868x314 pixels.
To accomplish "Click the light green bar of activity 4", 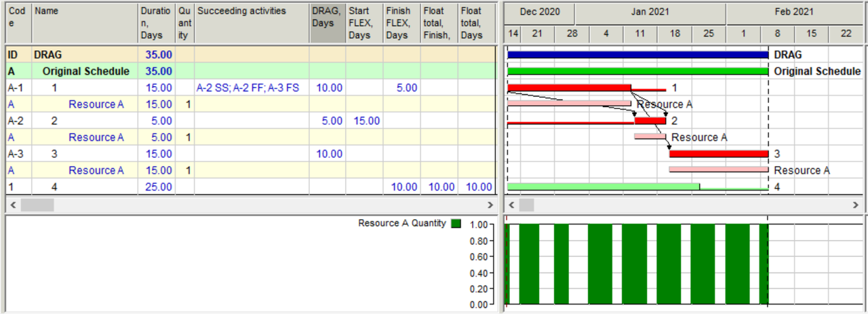I will [x=604, y=187].
